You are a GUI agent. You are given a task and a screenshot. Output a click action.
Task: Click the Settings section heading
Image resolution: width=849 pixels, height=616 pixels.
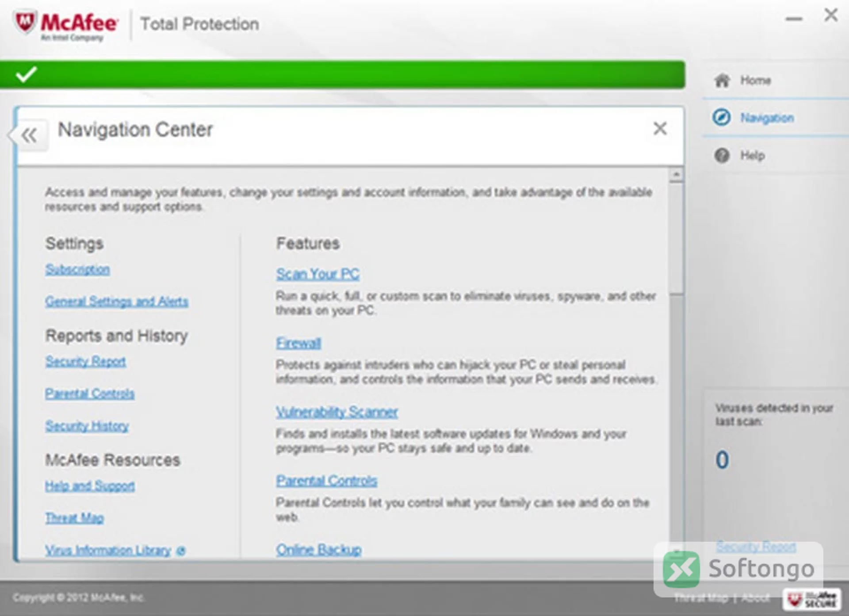pyautogui.click(x=74, y=244)
